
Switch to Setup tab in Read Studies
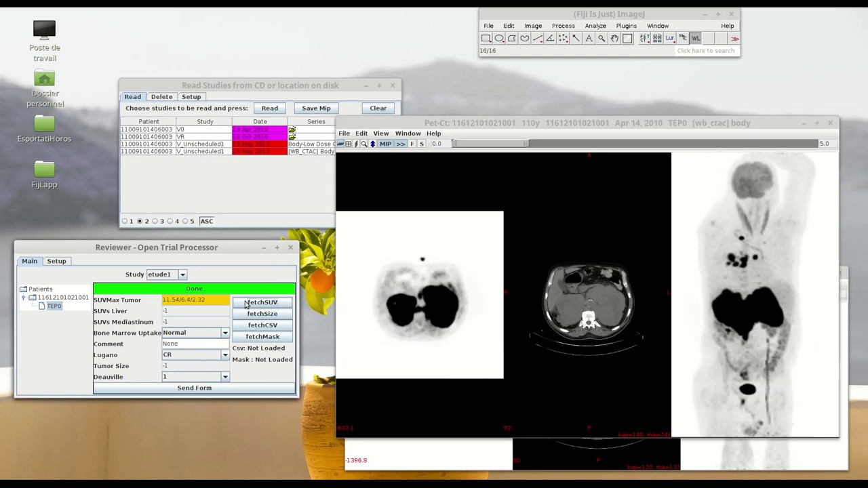point(191,97)
